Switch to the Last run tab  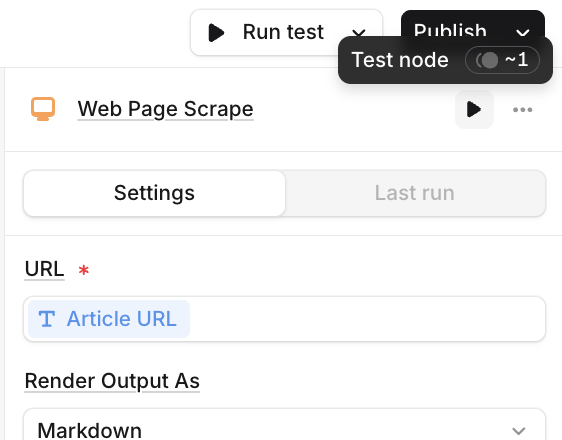click(x=415, y=193)
